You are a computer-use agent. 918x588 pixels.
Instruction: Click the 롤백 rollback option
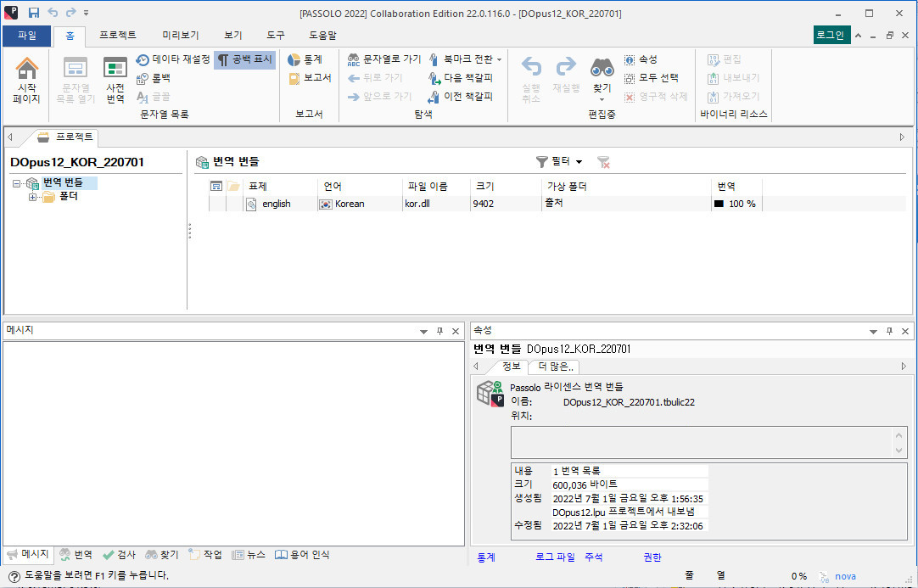[154, 78]
